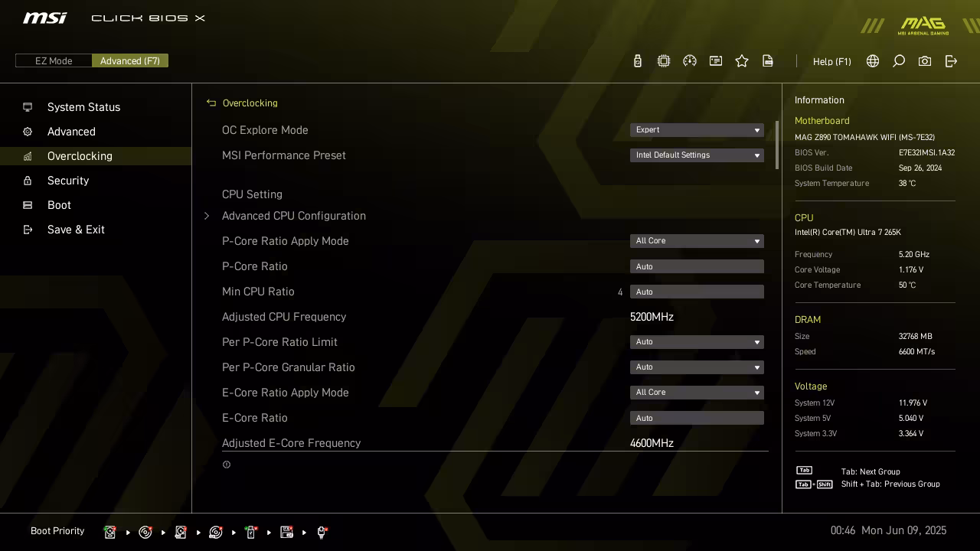980x551 pixels.
Task: Click the System Status monitor icon
Action: (28, 107)
